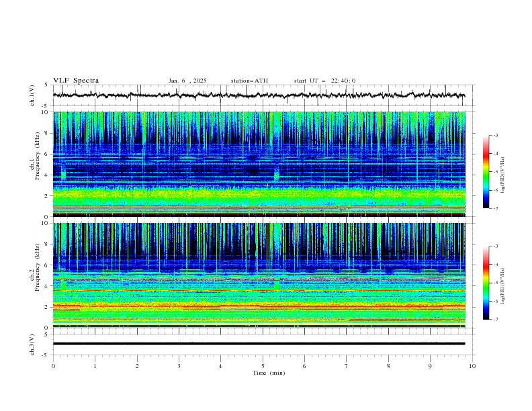Click time axis tick label "10"
This screenshot has width=532, height=411.
[x=472, y=366]
